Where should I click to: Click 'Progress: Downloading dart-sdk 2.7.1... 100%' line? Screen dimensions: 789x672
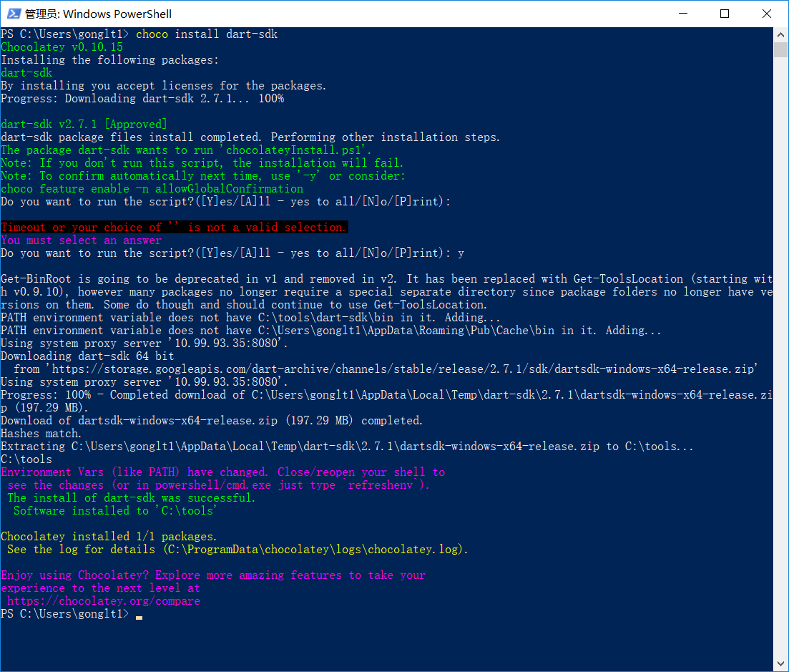pos(142,99)
